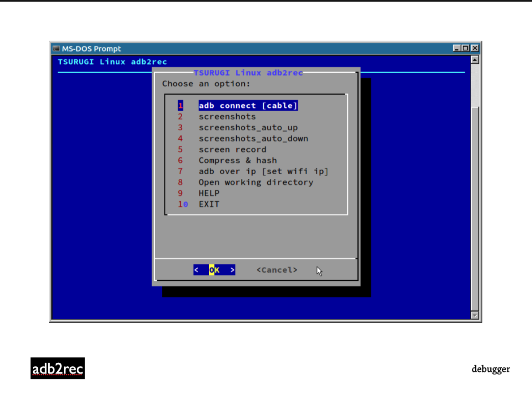Choose the "screen record" option
Image resolution: width=532 pixels, height=400 pixels.
[232, 149]
